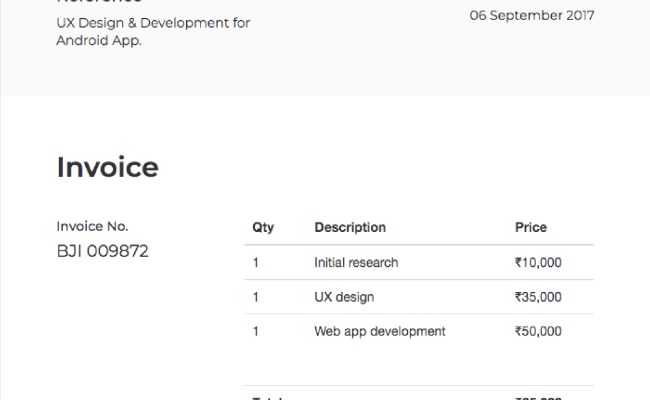Click the 'Android App.' text line
Image resolution: width=650 pixels, height=400 pixels.
click(96, 43)
